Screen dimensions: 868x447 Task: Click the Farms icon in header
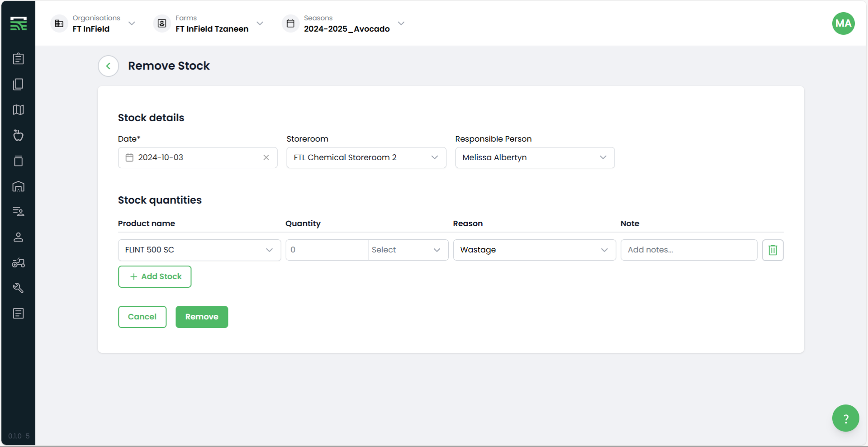coord(162,24)
